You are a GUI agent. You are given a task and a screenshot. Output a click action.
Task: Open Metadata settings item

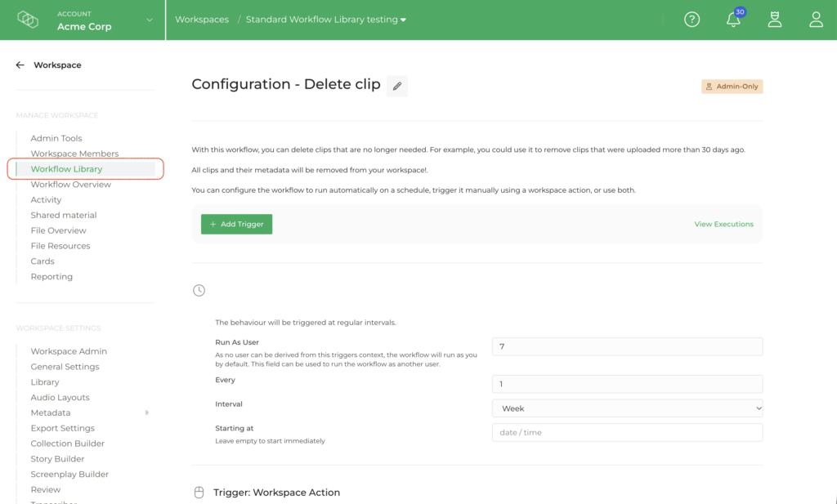click(x=50, y=413)
